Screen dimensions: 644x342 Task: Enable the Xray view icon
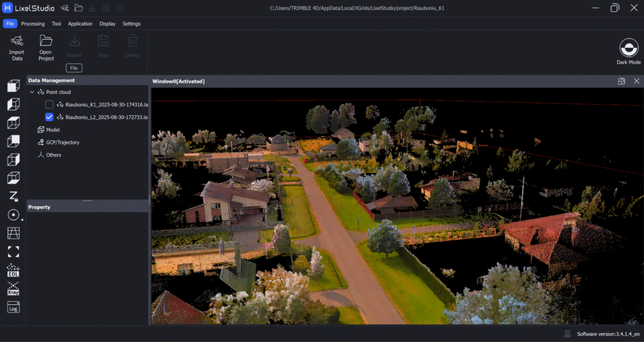pos(13,289)
